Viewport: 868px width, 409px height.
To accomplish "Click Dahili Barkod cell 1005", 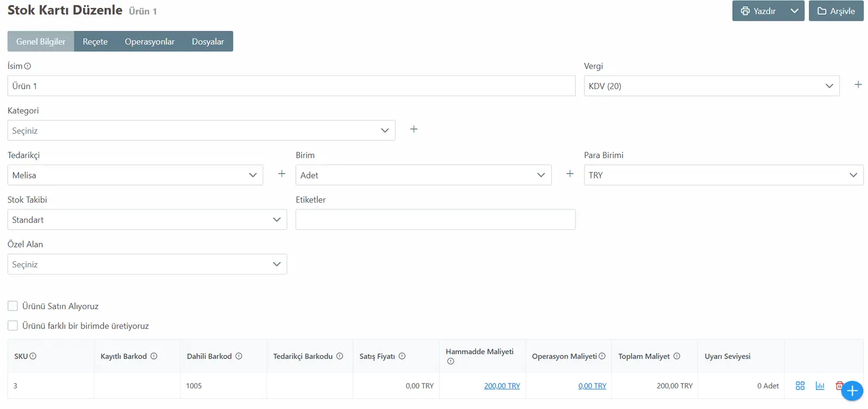I will tap(223, 386).
